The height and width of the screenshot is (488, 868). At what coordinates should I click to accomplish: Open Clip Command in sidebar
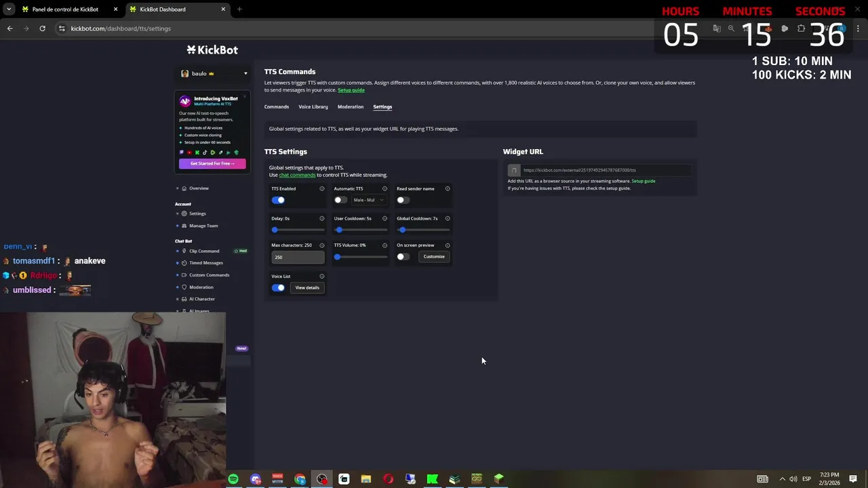[204, 251]
